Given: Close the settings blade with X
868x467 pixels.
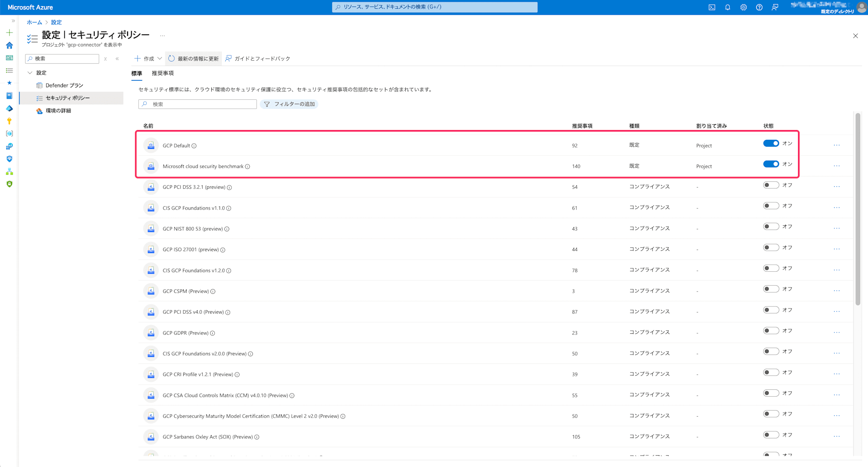Looking at the screenshot, I should pyautogui.click(x=855, y=36).
